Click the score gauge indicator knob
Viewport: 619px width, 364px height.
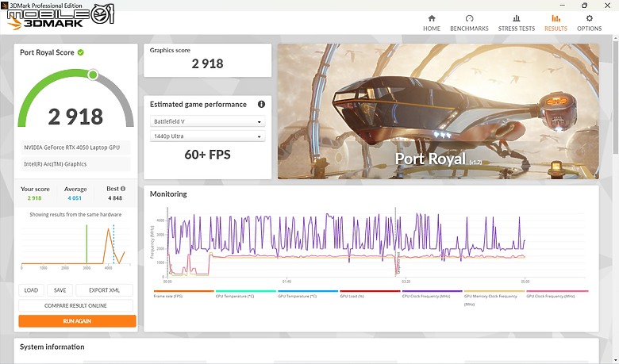tap(93, 75)
